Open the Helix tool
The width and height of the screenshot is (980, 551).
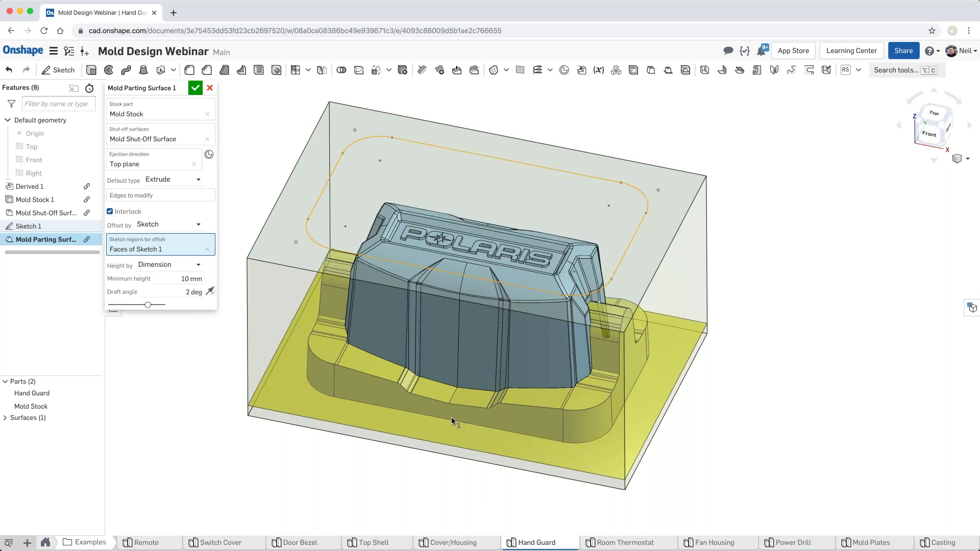click(x=537, y=70)
